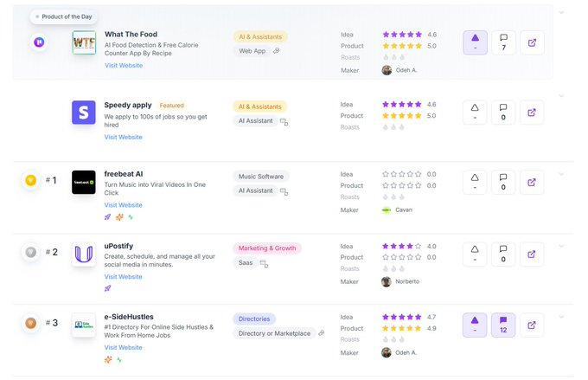Visit Website link for uPostify
Image resolution: width=588 pixels, height=380 pixels.
pos(123,277)
